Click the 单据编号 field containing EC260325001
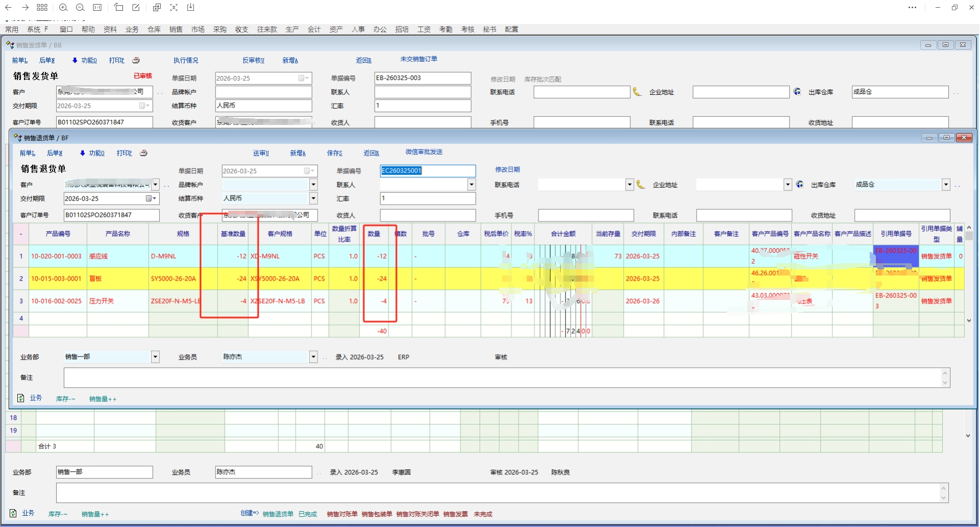 pos(427,171)
